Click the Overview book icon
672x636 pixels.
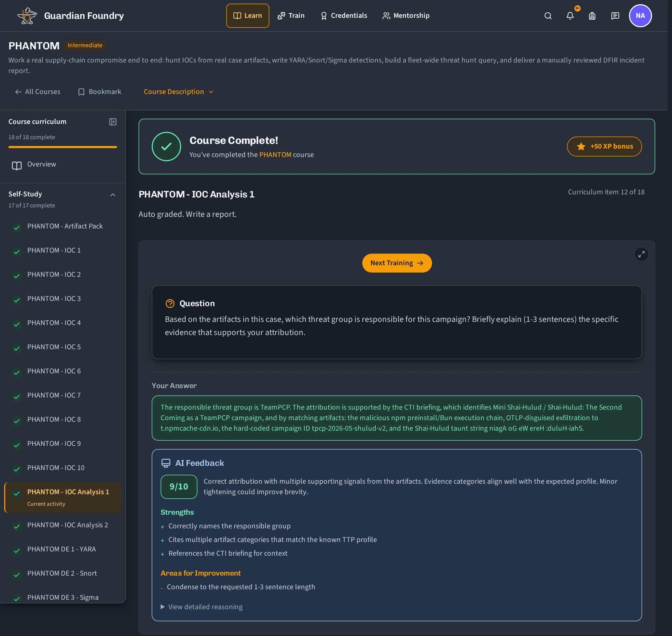point(17,165)
